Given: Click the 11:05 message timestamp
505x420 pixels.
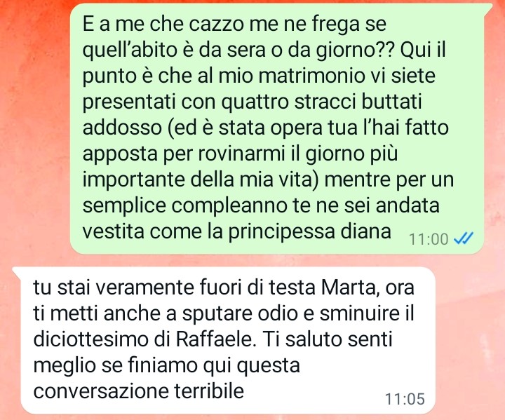Looking at the screenshot, I should point(405,399).
